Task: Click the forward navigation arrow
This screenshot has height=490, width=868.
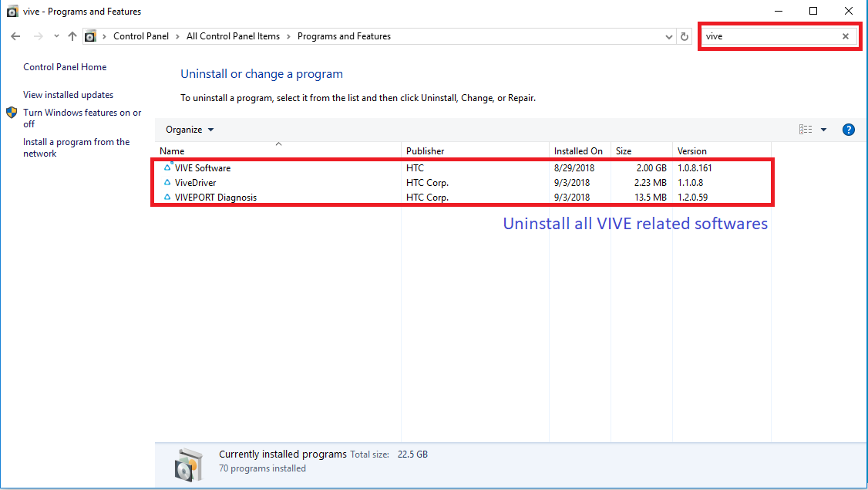Action: (x=39, y=36)
